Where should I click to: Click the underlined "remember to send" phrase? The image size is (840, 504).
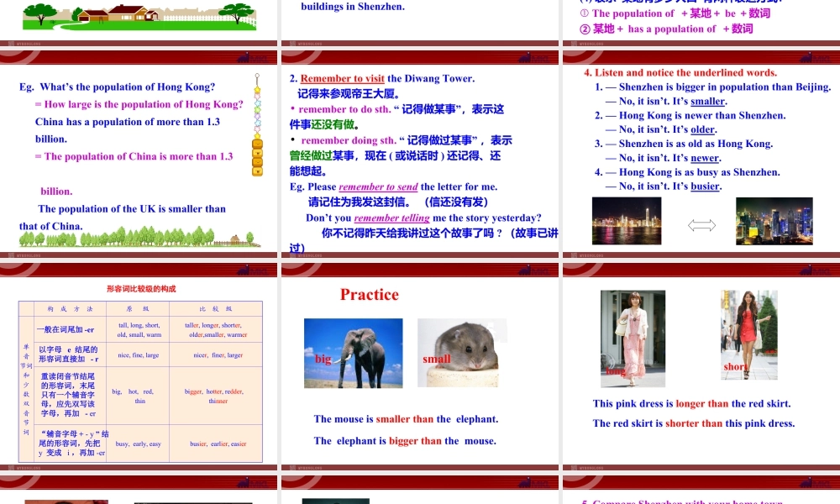pyautogui.click(x=378, y=186)
